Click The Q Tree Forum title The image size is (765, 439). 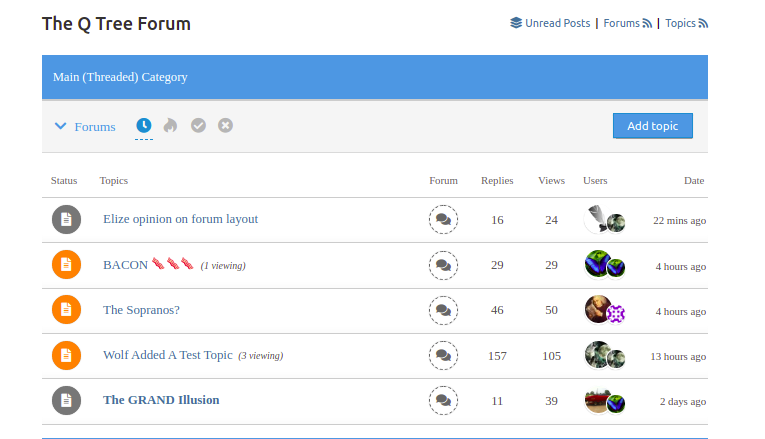click(x=116, y=24)
